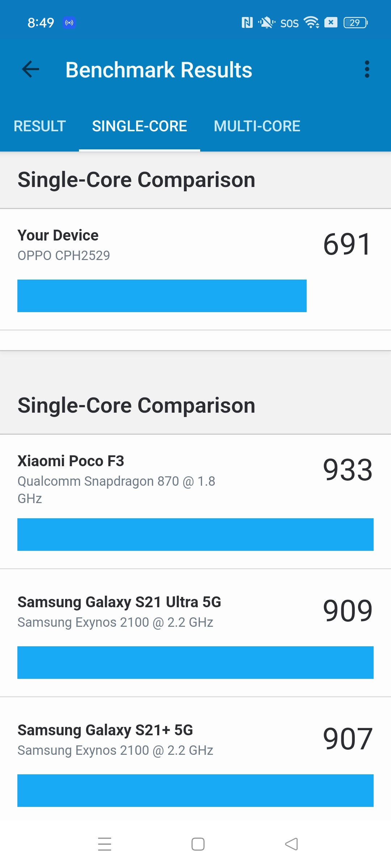
Task: Go home using square navigation button
Action: tap(198, 844)
